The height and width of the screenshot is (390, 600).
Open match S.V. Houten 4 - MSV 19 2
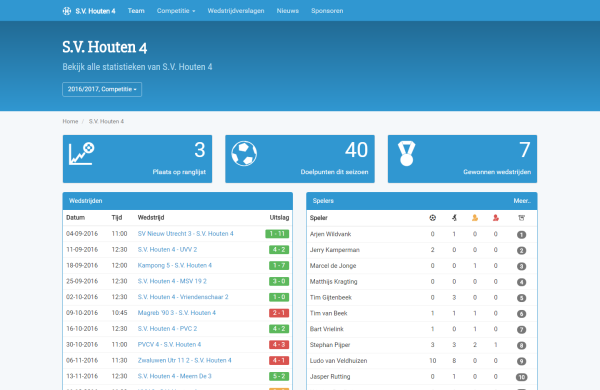172,281
